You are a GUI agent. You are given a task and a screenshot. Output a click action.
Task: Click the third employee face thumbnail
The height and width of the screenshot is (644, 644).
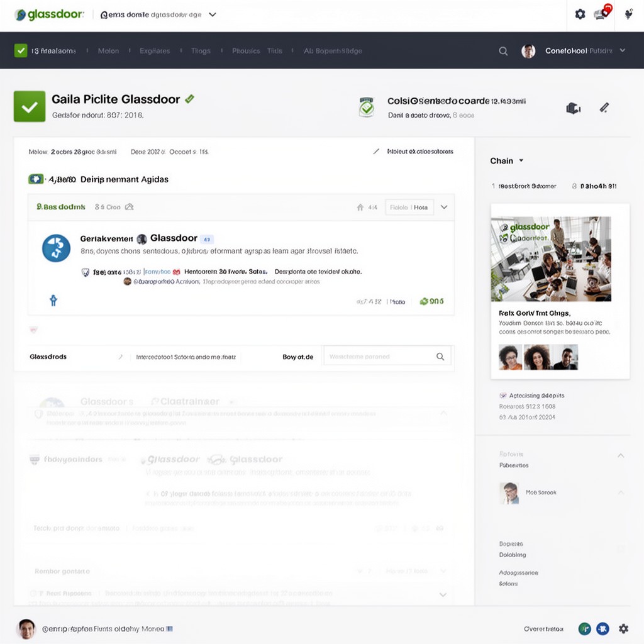(x=565, y=357)
